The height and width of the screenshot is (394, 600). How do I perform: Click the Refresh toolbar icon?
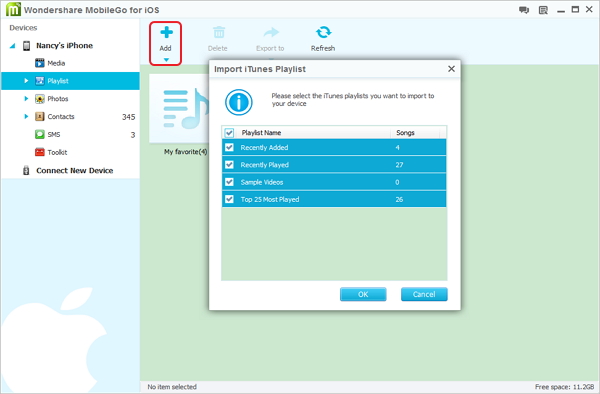click(323, 33)
